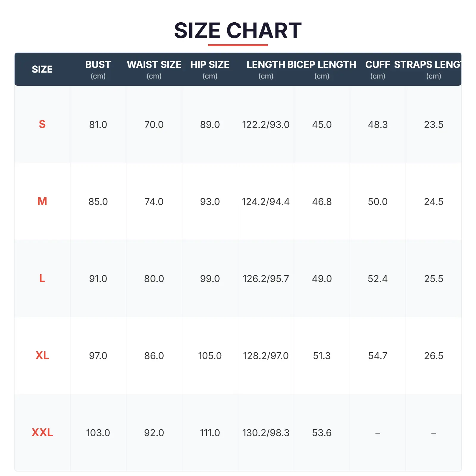
Task: Select the 128.2/97.0 length cell
Action: pyautogui.click(x=266, y=356)
